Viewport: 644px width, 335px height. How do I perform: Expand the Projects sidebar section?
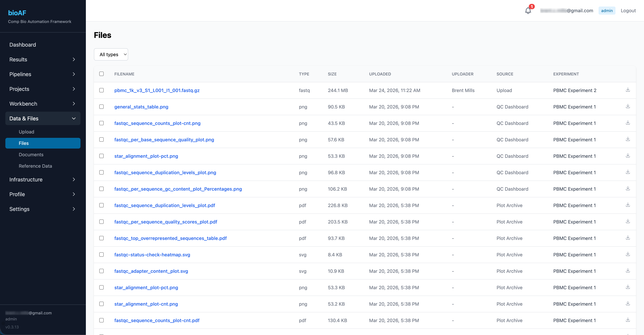point(43,89)
